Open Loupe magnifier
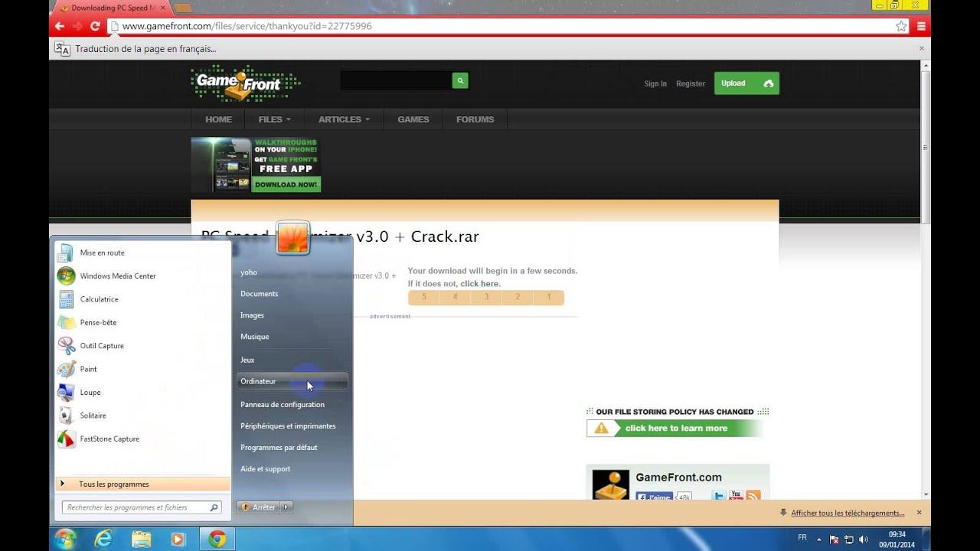The width and height of the screenshot is (980, 551). point(142,392)
